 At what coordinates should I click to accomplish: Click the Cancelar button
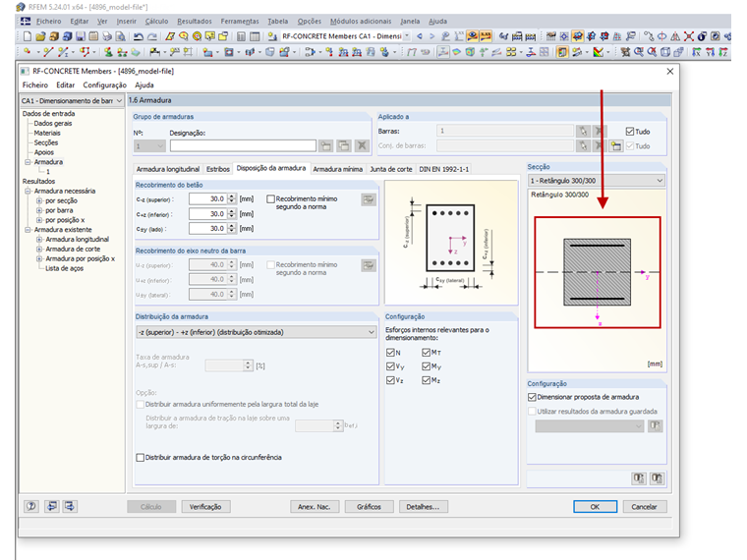pyautogui.click(x=644, y=507)
